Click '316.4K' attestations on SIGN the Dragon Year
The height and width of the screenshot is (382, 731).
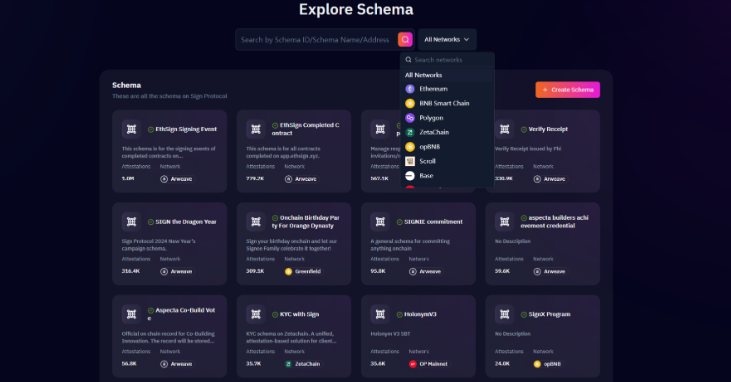pos(131,271)
